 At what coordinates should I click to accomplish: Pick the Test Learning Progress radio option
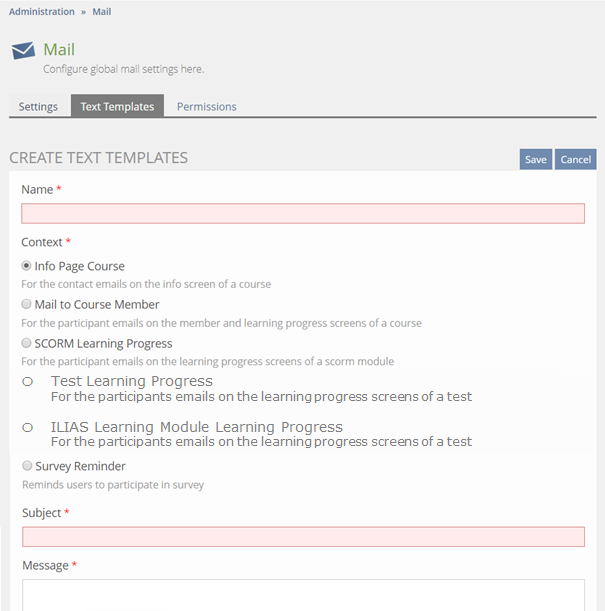28,381
